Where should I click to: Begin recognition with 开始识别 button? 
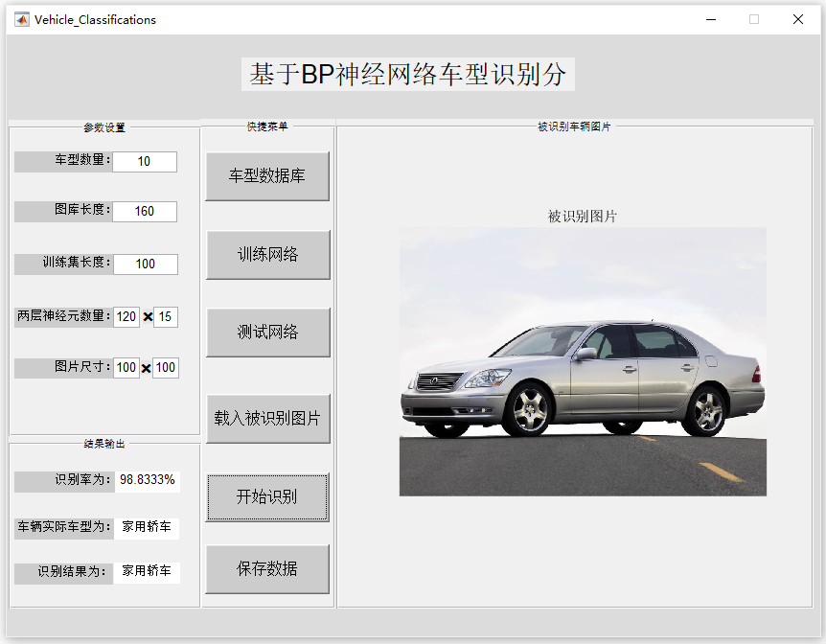click(267, 497)
